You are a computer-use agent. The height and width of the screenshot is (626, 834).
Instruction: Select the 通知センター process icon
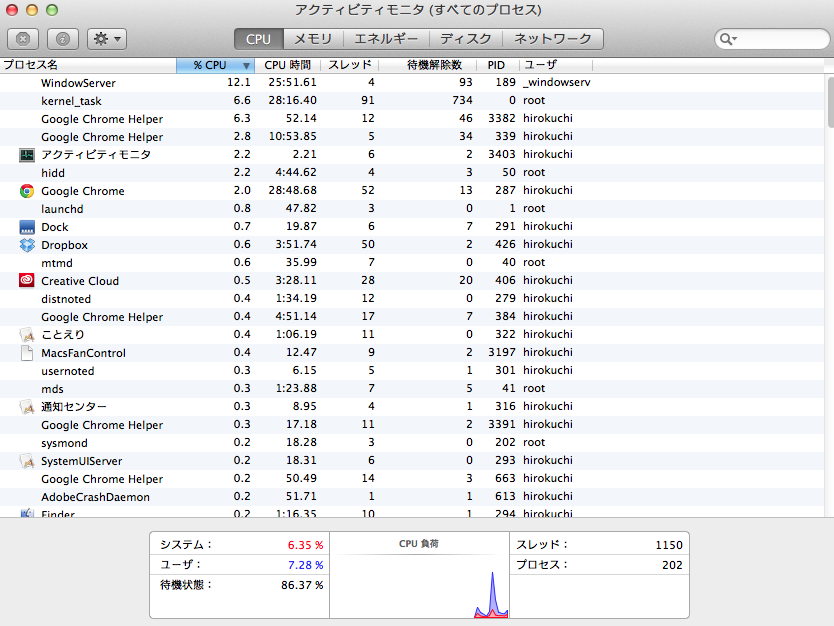click(27, 407)
